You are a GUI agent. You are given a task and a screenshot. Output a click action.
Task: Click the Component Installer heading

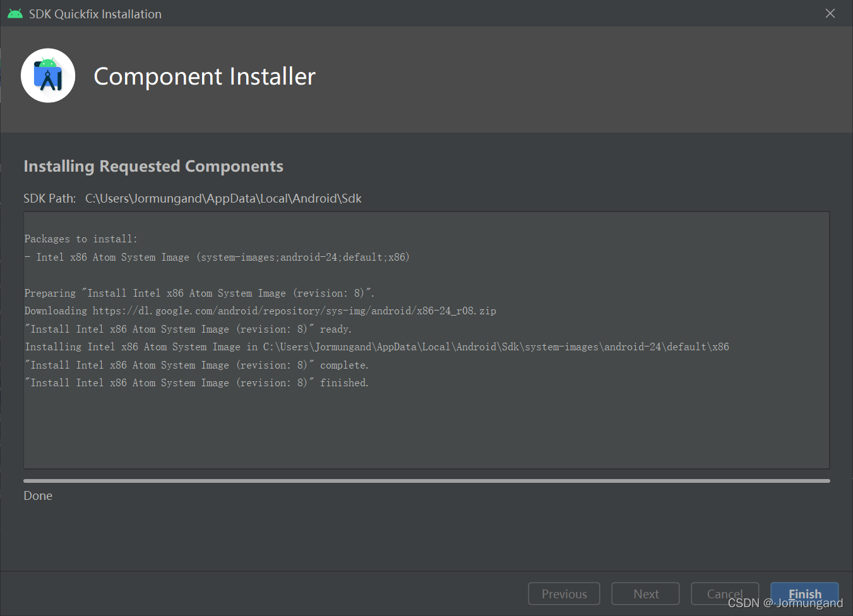tap(205, 76)
